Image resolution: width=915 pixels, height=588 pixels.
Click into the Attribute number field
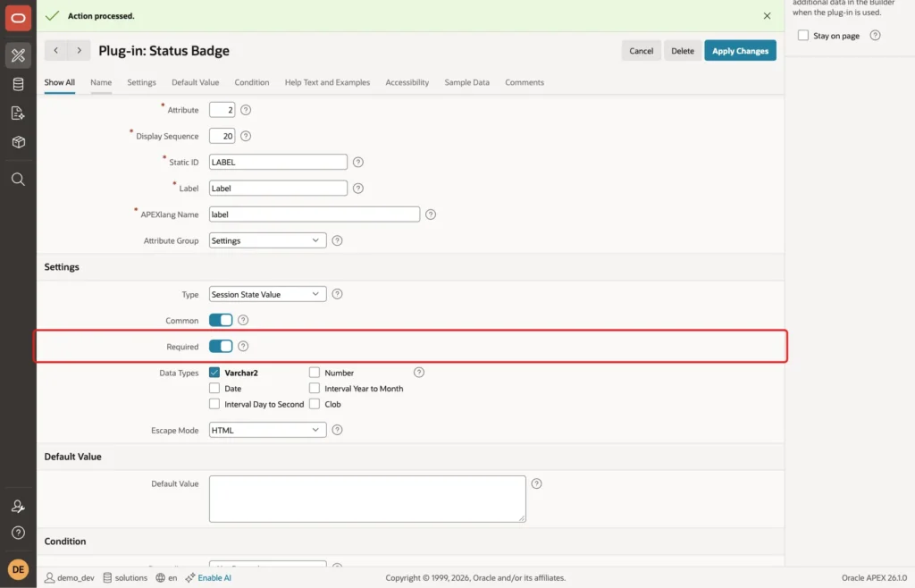click(222, 110)
